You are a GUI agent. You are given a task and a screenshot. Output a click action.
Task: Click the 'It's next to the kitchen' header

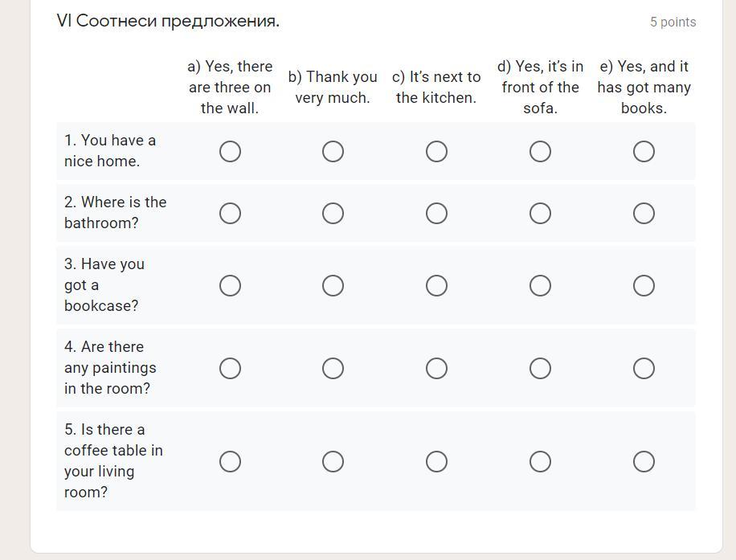436,88
